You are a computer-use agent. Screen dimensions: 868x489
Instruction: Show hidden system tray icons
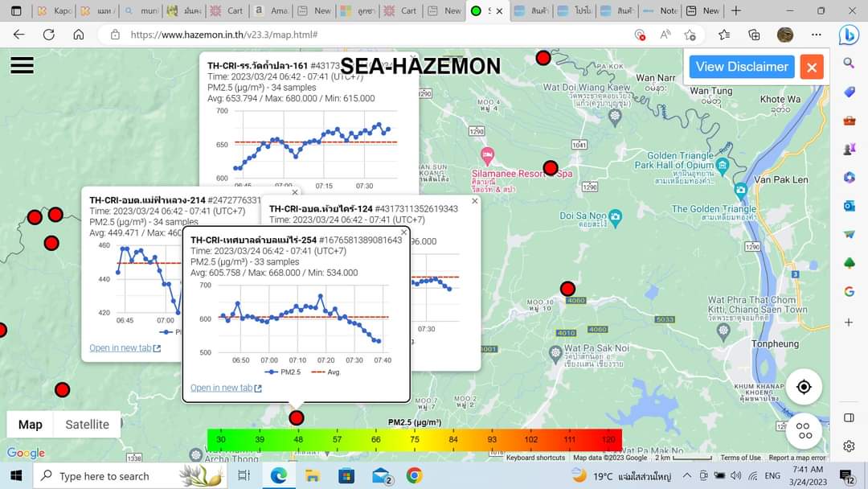pyautogui.click(x=687, y=475)
